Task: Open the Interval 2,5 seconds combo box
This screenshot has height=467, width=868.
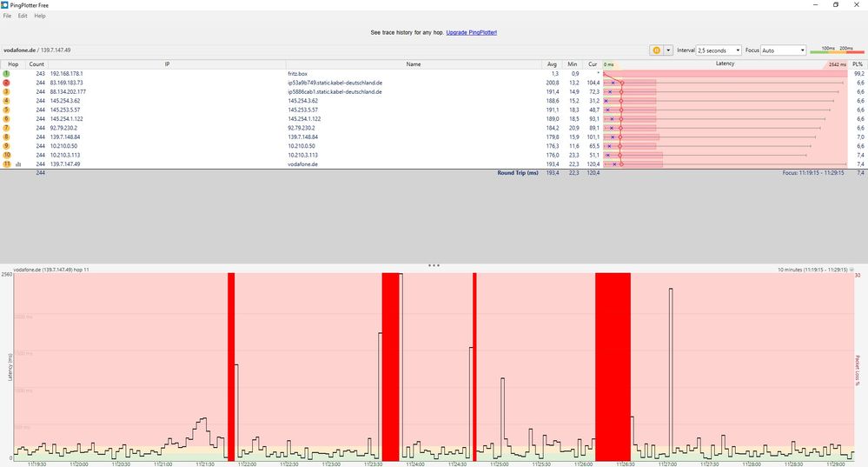Action: pyautogui.click(x=719, y=50)
